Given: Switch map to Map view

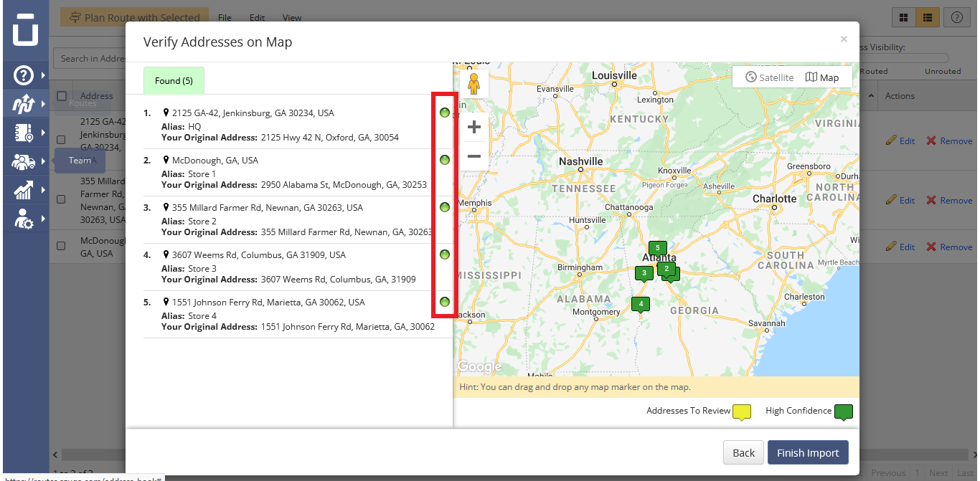Looking at the screenshot, I should click(823, 77).
